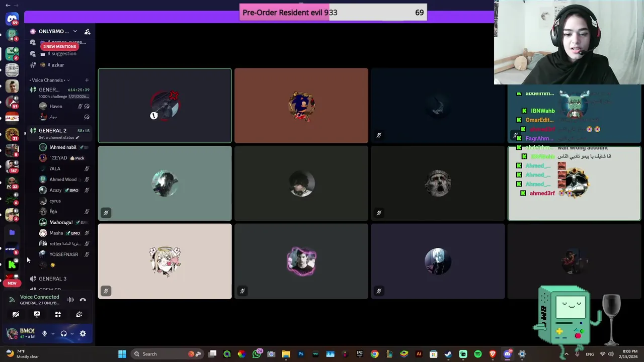Mute your microphone in user panel
Viewport: 644px width, 362px height.
(x=44, y=333)
